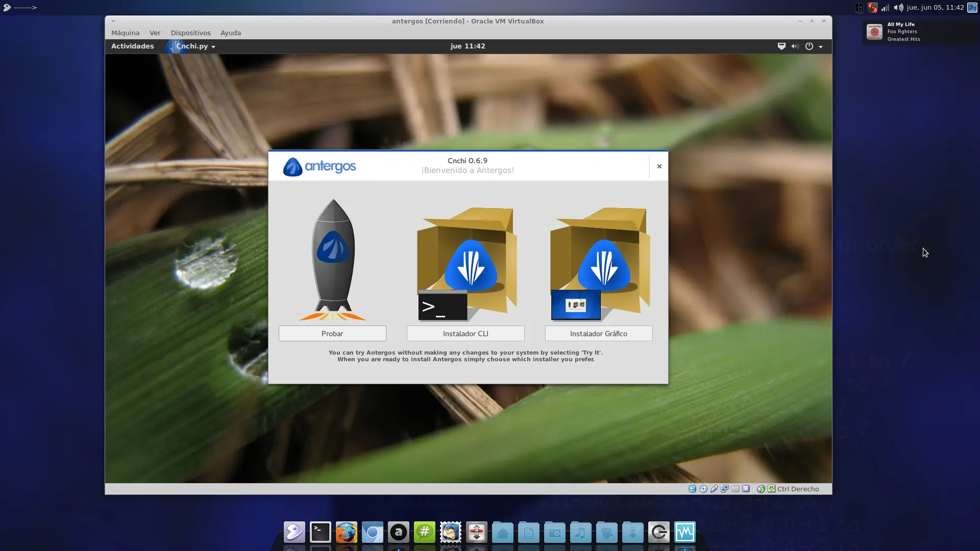Open the green hash chat app in dock
Screen dimensions: 980x551
pyautogui.click(x=425, y=532)
